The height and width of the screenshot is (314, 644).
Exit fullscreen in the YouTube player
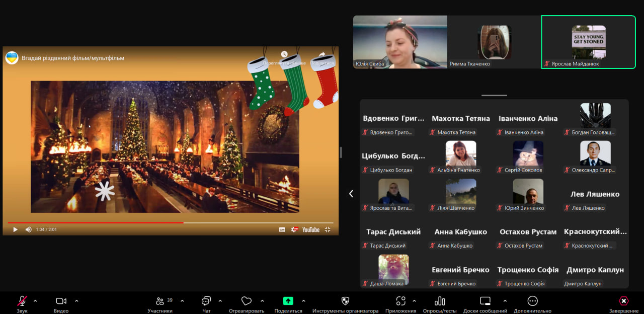click(328, 229)
